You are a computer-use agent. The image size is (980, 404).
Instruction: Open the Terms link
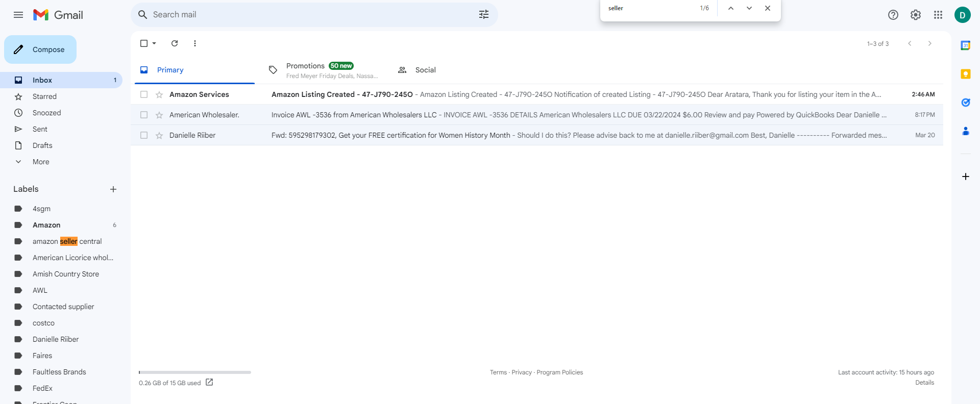tap(498, 372)
